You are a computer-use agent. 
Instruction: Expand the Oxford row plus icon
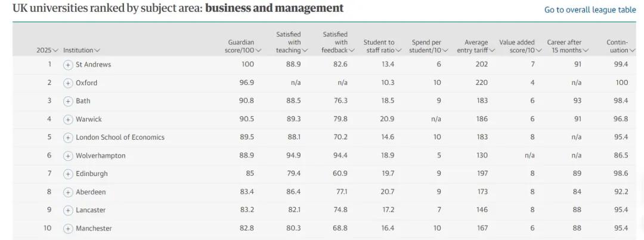pyautogui.click(x=68, y=83)
